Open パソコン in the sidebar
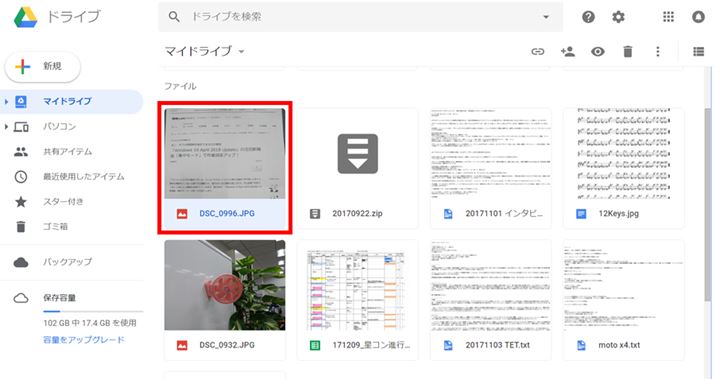The image size is (715, 379). pos(59,126)
